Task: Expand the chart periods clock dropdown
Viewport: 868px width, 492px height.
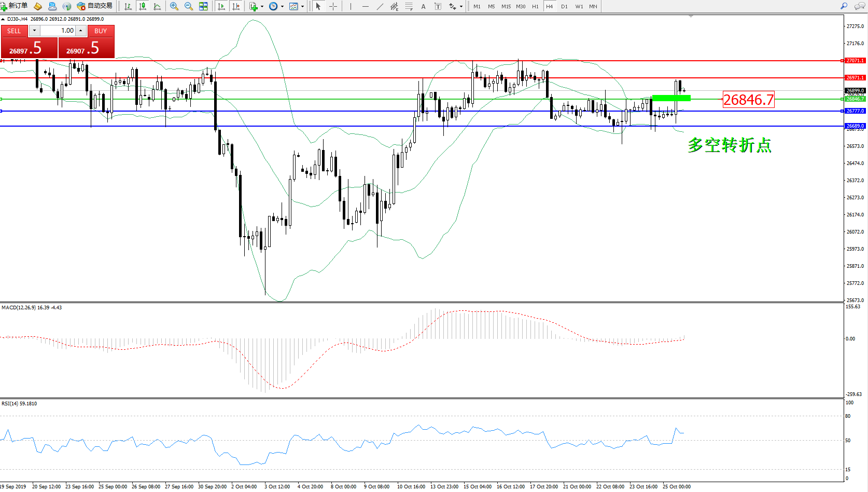Action: (282, 7)
